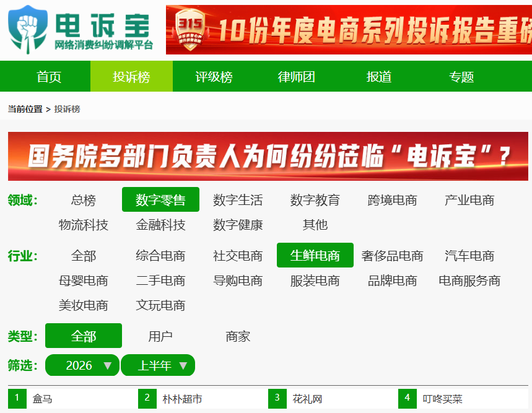Choose the 商家 type filter
The height and width of the screenshot is (413, 532).
238,336
